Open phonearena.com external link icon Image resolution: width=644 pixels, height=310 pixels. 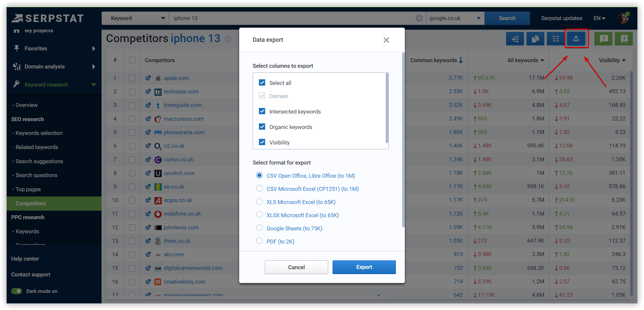(x=148, y=132)
